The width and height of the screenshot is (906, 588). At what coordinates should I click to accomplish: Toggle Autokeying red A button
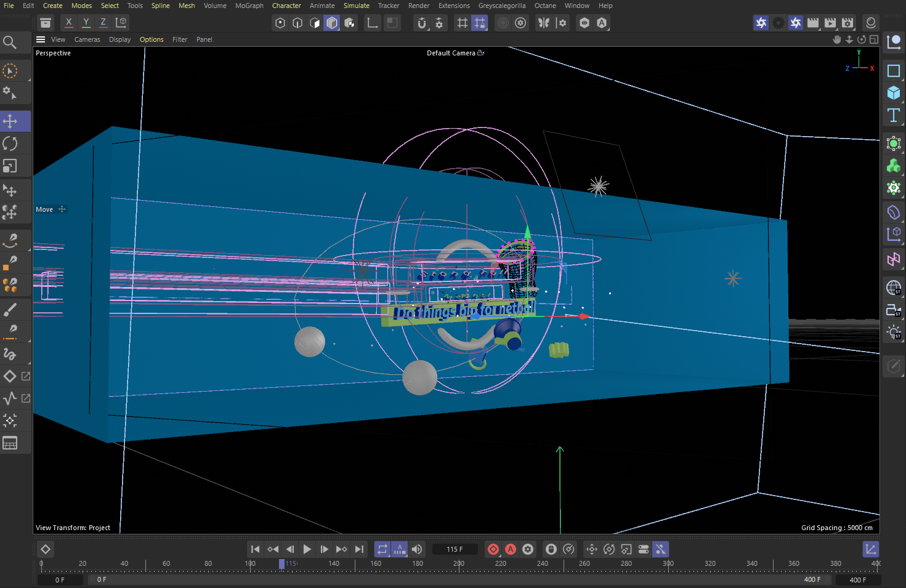(511, 549)
